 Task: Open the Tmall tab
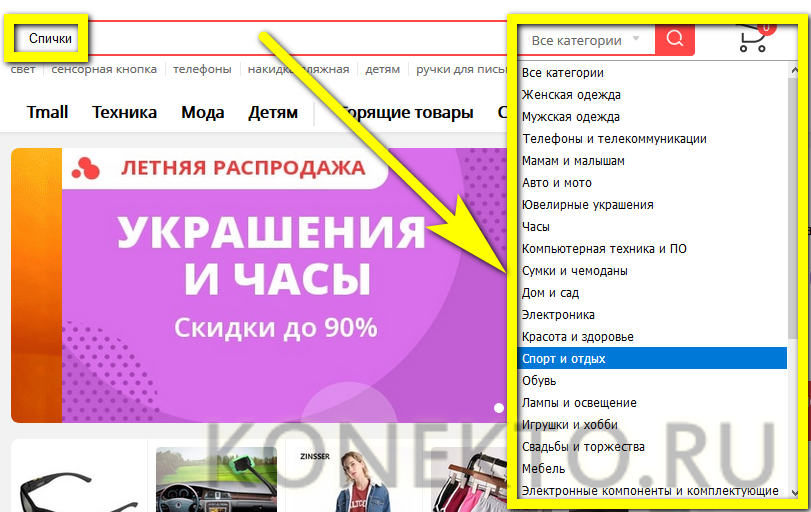click(47, 112)
